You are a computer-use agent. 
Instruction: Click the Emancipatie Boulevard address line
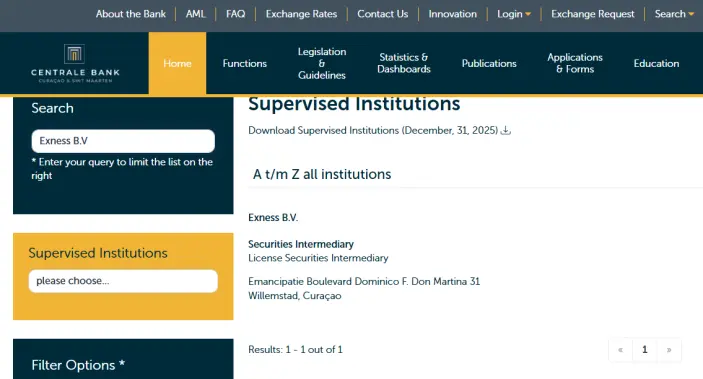[364, 282]
